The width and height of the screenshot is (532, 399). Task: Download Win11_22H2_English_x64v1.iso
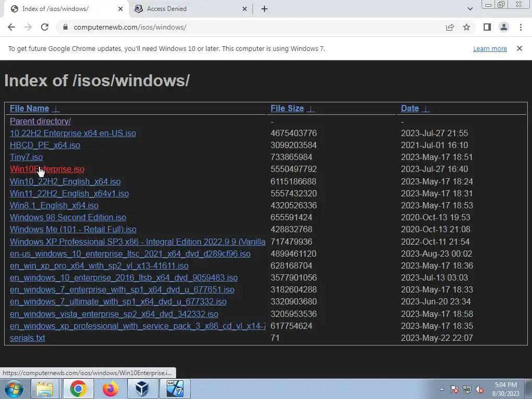click(69, 193)
